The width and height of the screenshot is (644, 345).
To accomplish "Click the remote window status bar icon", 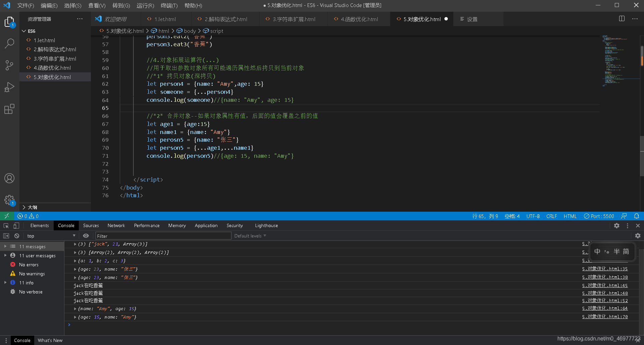I will click(7, 216).
